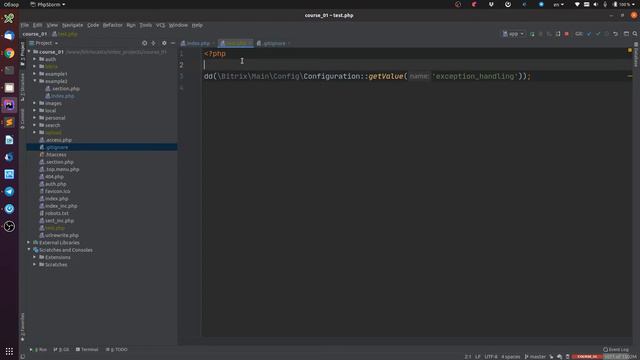Viewport: 640px width, 360px height.
Task: Collapse the example2 folder
Action: (35, 81)
